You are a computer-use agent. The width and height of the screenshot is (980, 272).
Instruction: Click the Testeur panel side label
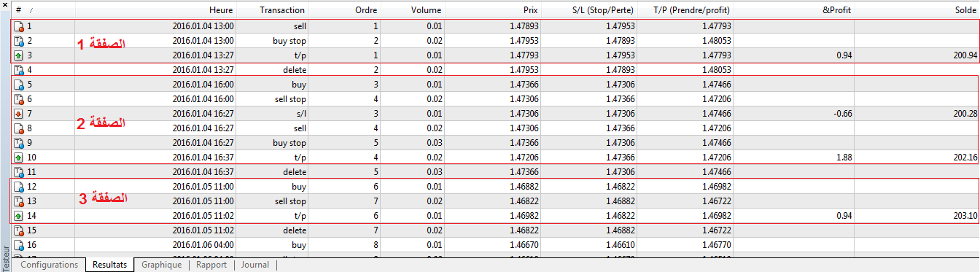coord(6,257)
